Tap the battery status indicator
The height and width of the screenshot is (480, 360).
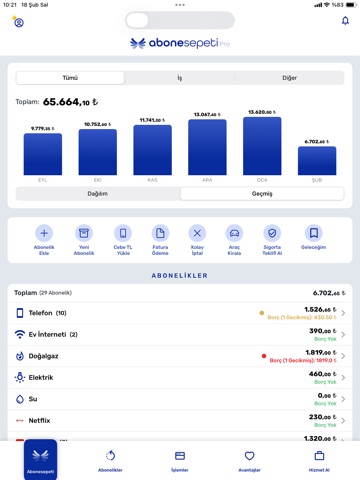click(x=352, y=5)
